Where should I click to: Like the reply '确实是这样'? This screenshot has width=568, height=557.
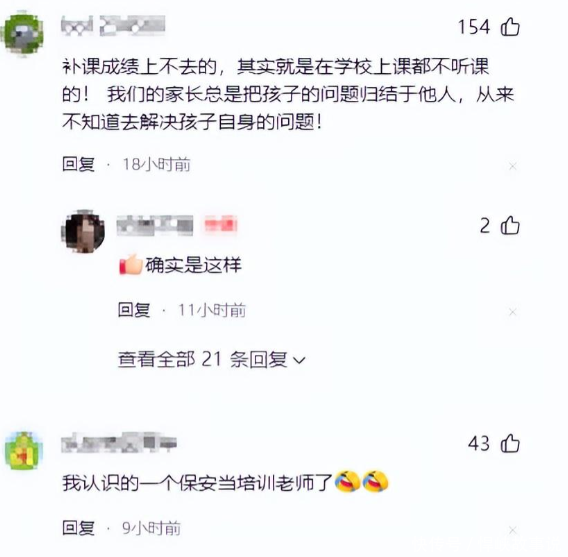click(510, 226)
